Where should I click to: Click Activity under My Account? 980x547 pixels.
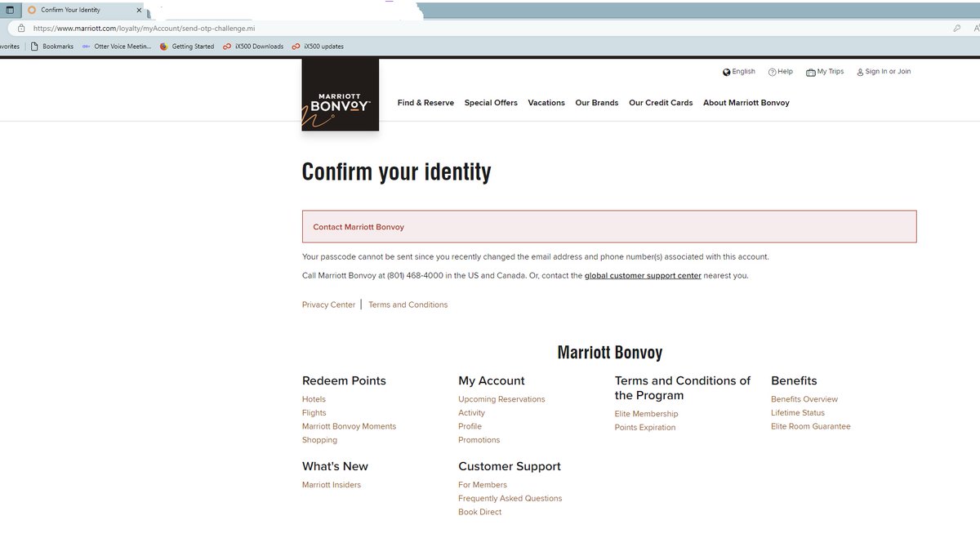(x=472, y=413)
